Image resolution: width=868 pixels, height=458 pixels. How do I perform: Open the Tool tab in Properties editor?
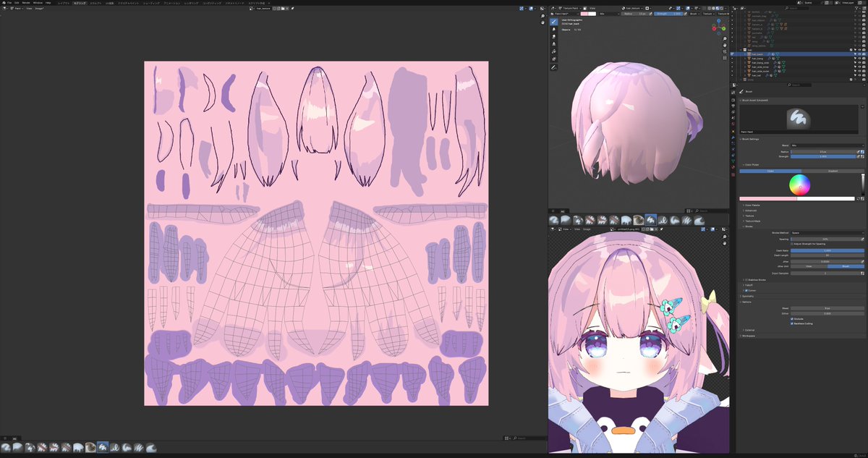pos(733,93)
